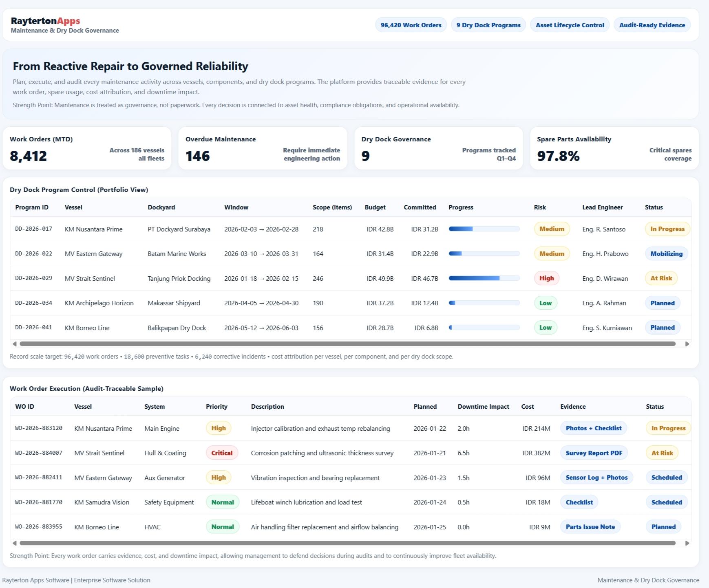Select the Overdue Maintenance summary card

click(x=263, y=148)
